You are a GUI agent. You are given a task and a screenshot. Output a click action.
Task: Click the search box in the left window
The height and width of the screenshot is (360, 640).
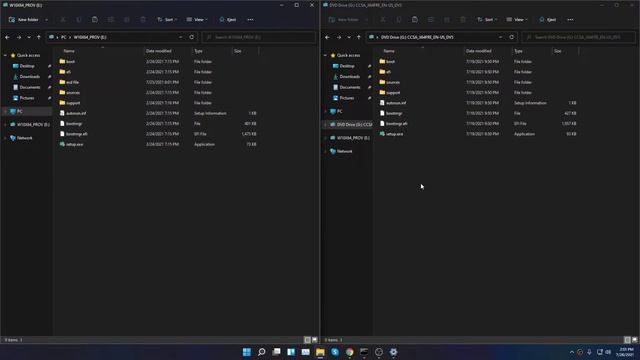pyautogui.click(x=259, y=37)
